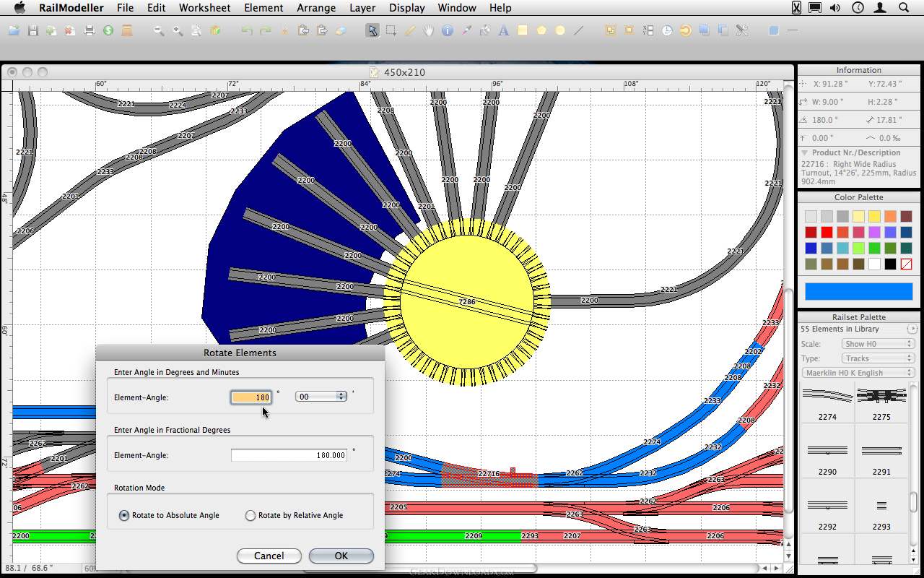Click the green dollar price list icon

[x=108, y=30]
